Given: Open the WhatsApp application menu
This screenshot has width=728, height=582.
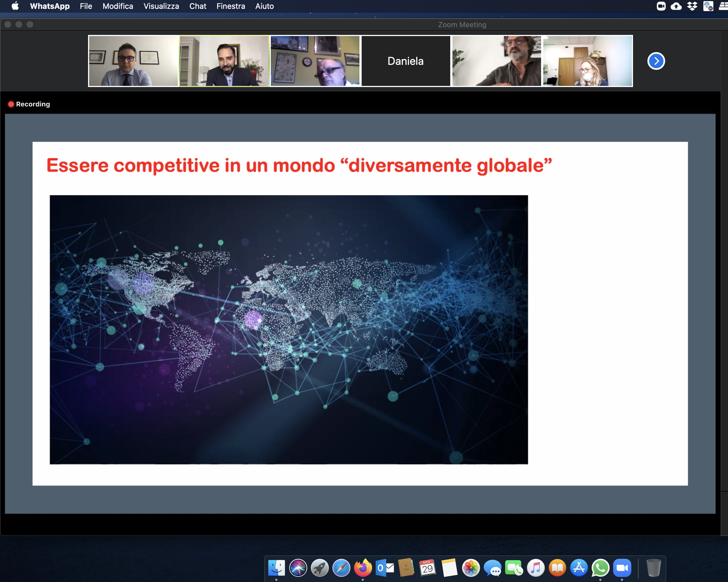Looking at the screenshot, I should 50,6.
